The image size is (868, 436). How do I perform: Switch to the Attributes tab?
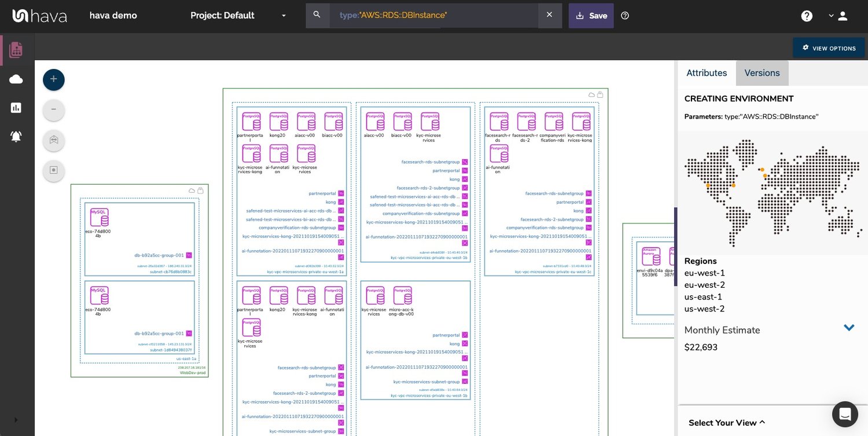[x=706, y=73]
